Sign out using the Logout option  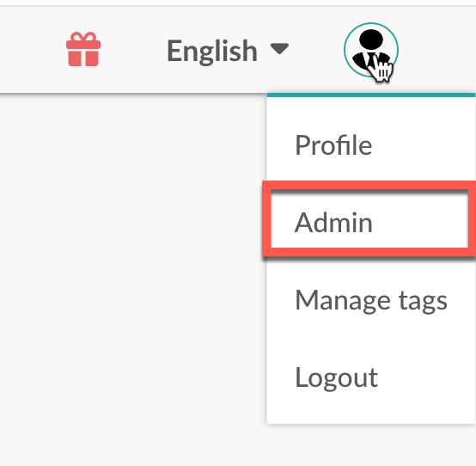371,377
